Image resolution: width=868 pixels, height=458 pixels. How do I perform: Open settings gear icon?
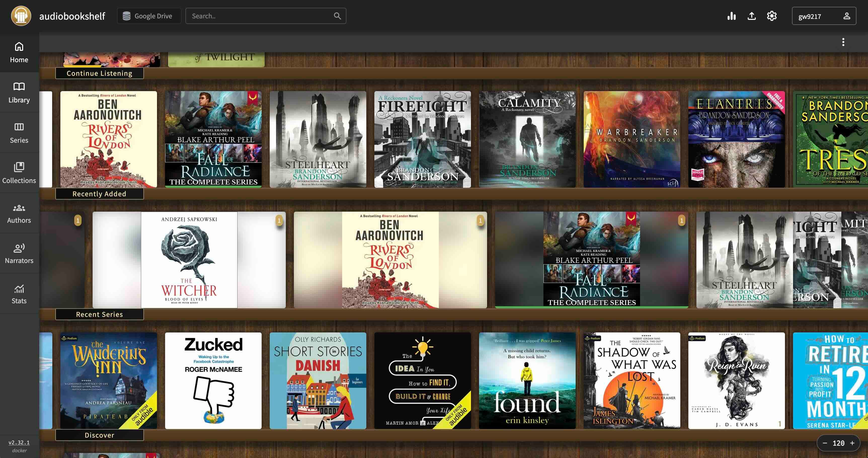point(772,16)
